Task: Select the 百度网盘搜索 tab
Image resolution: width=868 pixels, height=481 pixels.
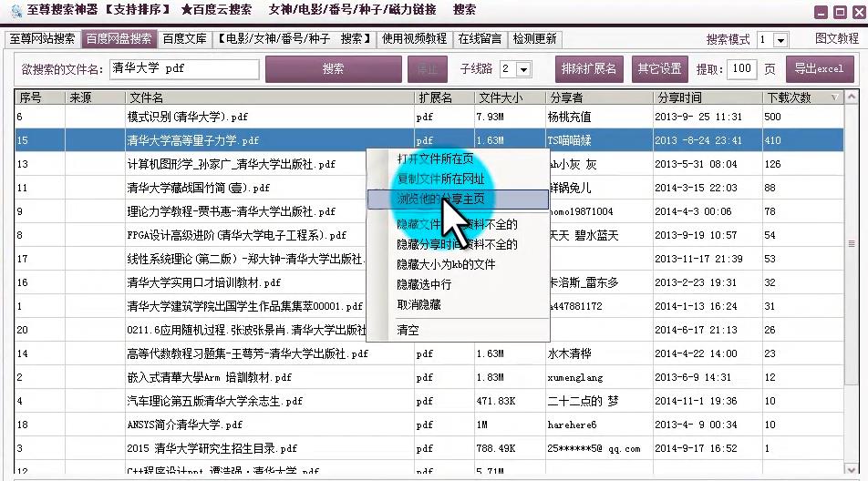Action: pos(119,38)
